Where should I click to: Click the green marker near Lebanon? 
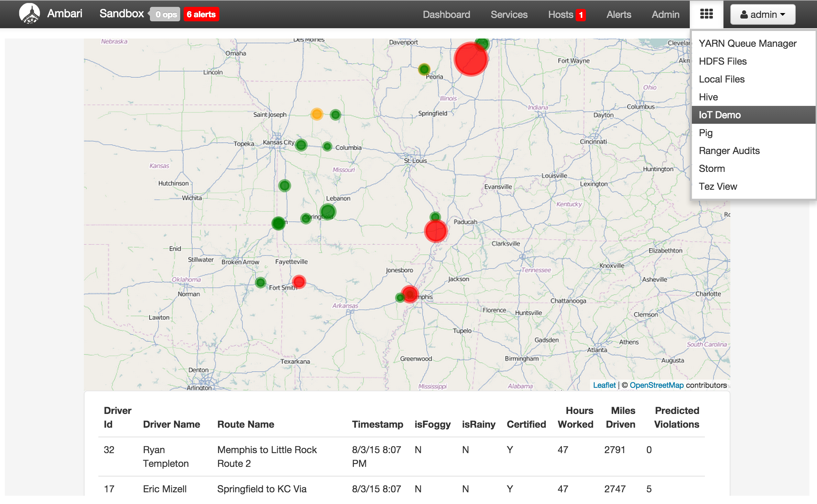[x=327, y=211]
